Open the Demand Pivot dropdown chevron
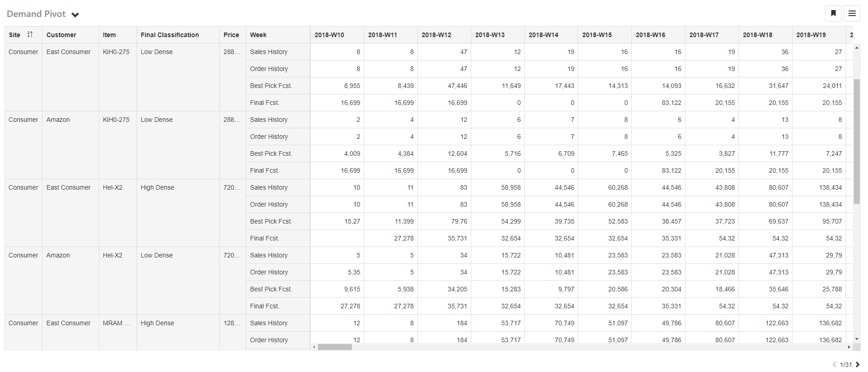The image size is (868, 372). (x=75, y=15)
